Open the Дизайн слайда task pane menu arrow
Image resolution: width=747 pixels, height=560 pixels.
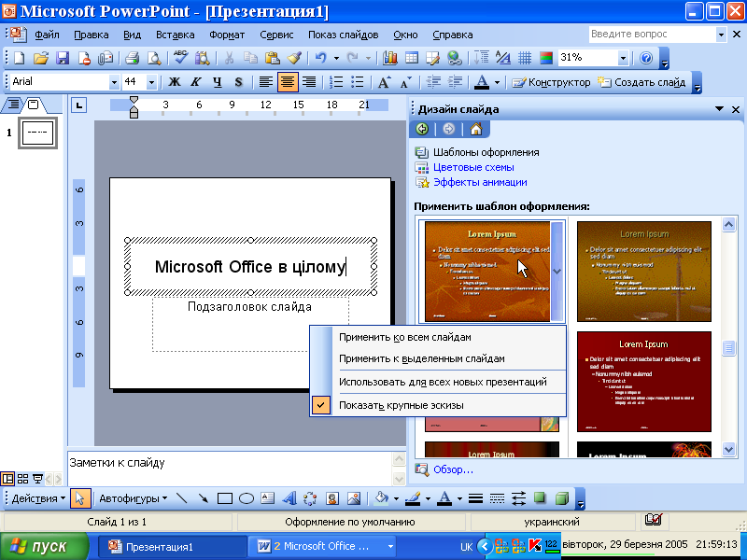point(719,109)
